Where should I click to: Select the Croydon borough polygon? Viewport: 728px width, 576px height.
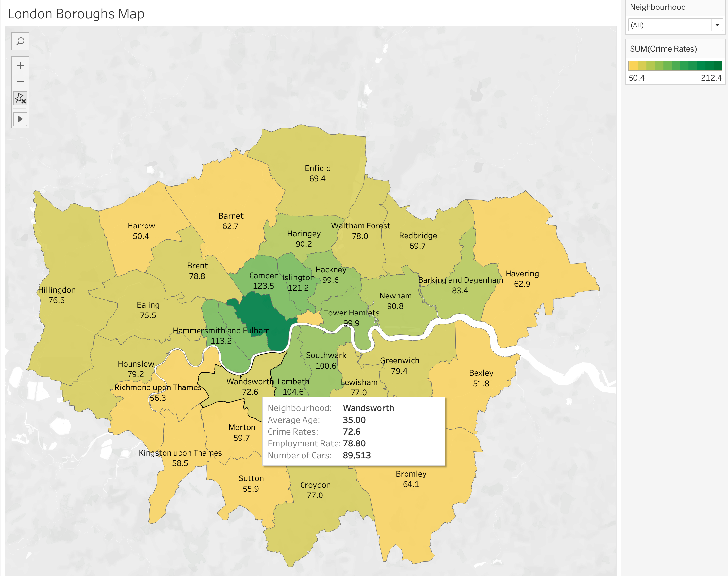(315, 490)
